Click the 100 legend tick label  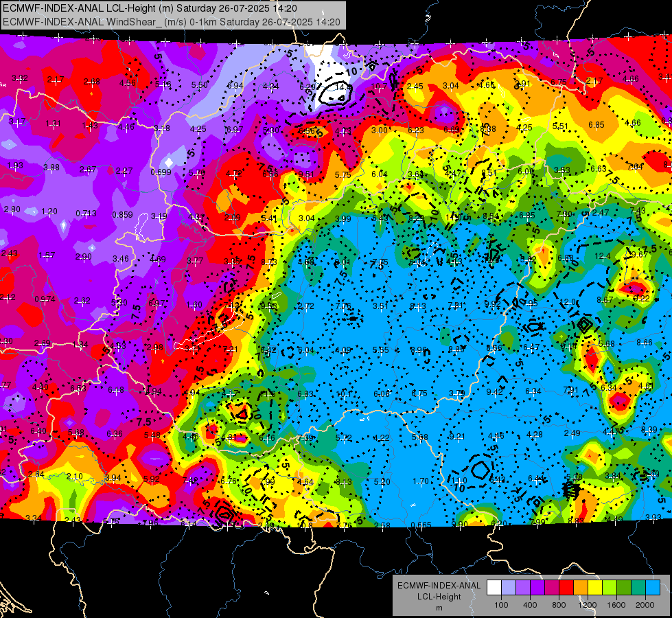coord(501,605)
